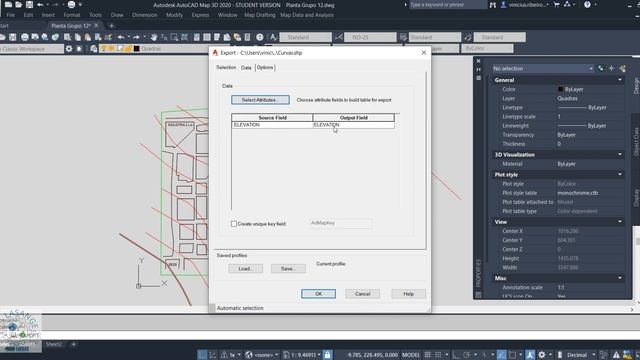Toggle the layer freeze sun icon
Viewport: 640px width, 360px height.
(111, 49)
